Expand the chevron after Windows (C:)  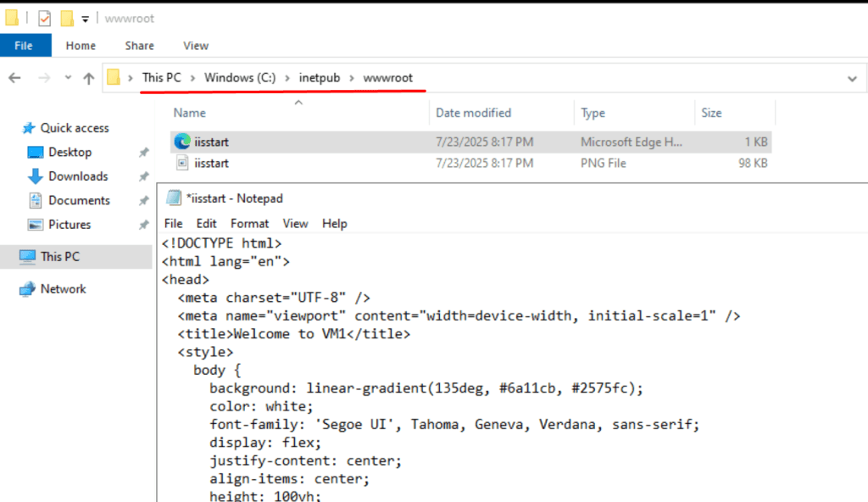click(288, 78)
